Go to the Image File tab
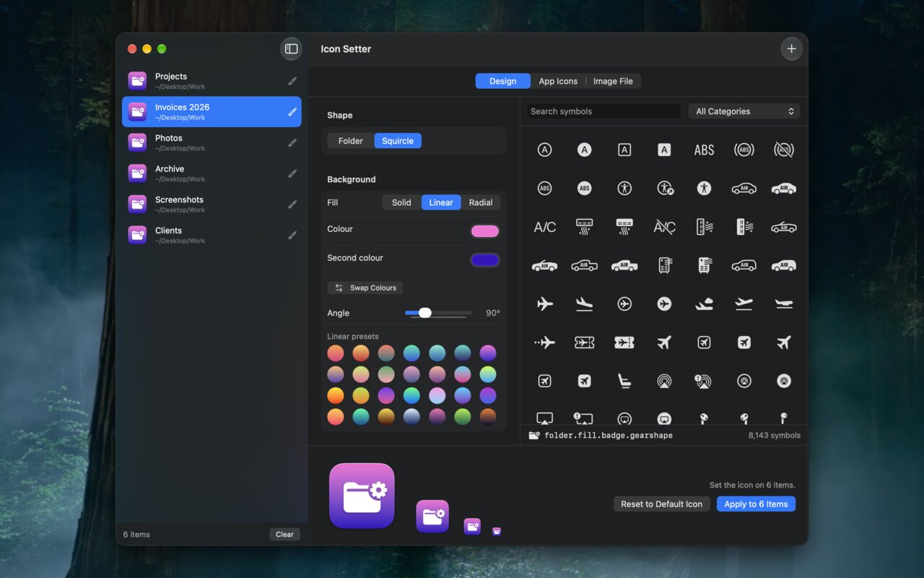The height and width of the screenshot is (578, 924). pyautogui.click(x=613, y=81)
